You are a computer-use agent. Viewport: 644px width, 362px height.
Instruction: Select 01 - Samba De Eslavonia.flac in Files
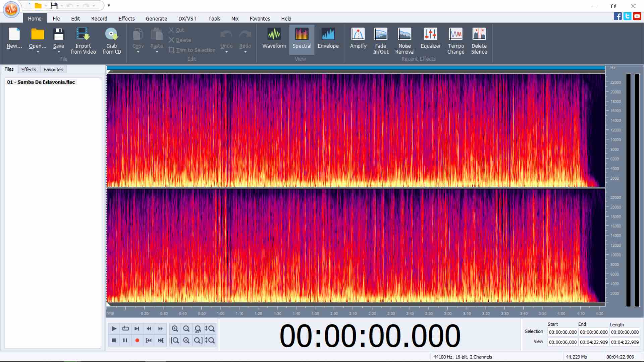click(41, 82)
